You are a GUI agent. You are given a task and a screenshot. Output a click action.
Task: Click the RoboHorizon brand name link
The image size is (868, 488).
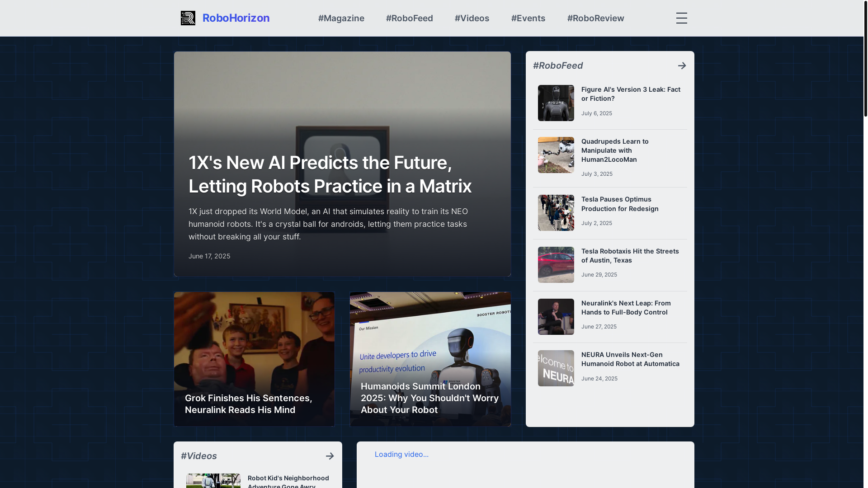(236, 18)
